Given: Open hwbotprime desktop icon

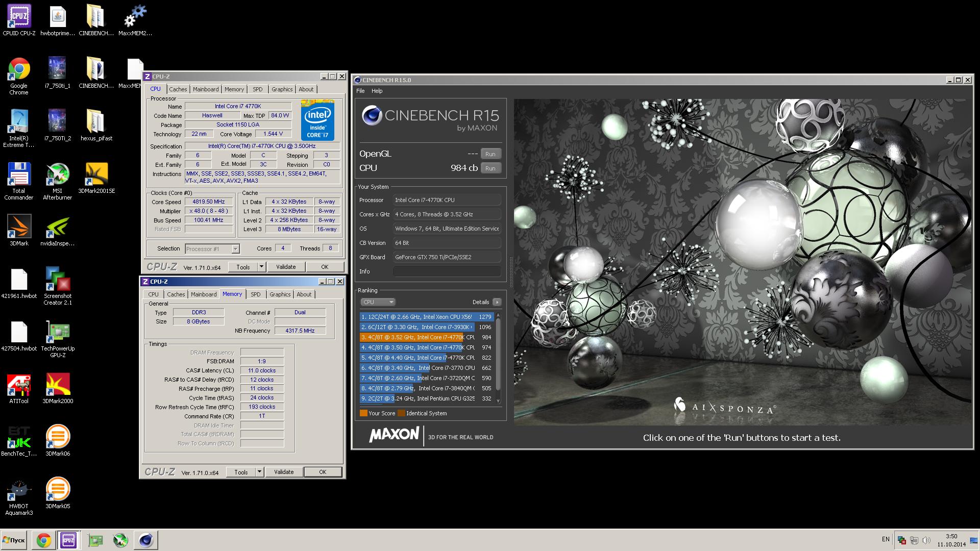Looking at the screenshot, I should click(x=58, y=20).
